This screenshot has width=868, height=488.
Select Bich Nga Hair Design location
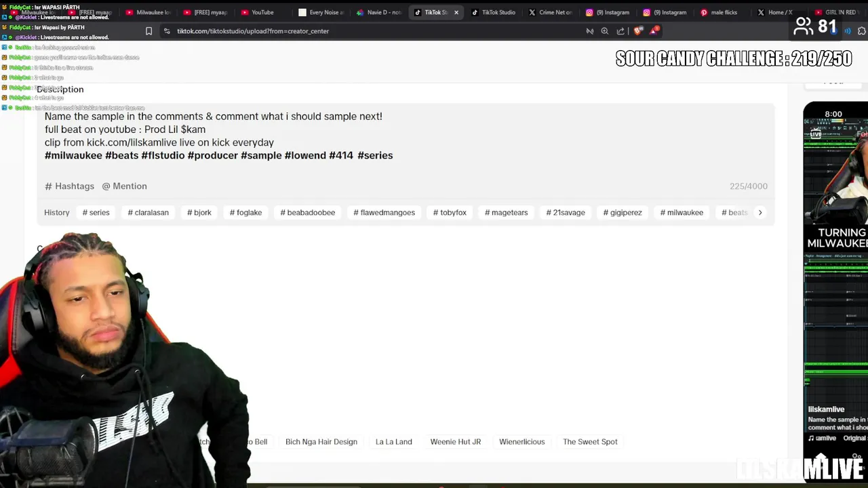pyautogui.click(x=321, y=442)
